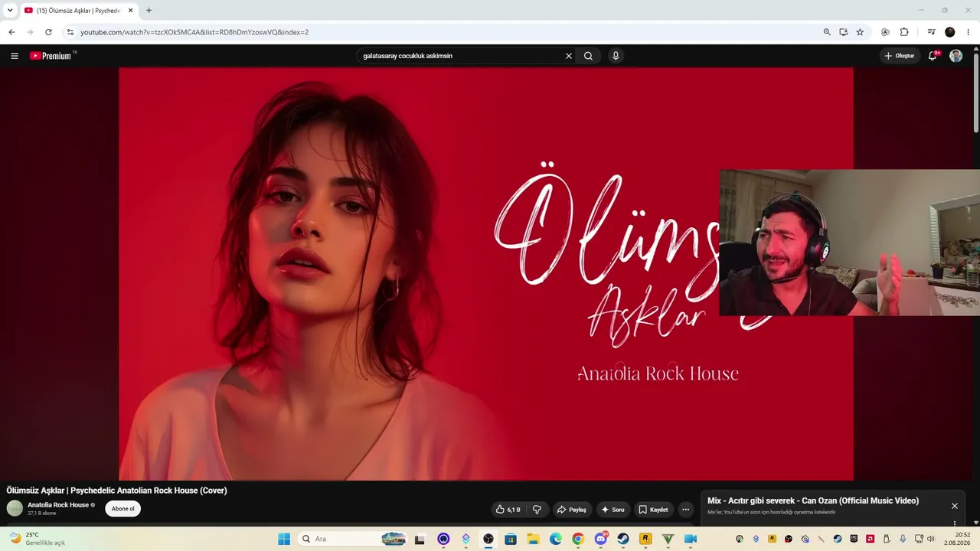Click the video title Ölümsüz Aşklar text
980x551 pixels.
(x=116, y=491)
